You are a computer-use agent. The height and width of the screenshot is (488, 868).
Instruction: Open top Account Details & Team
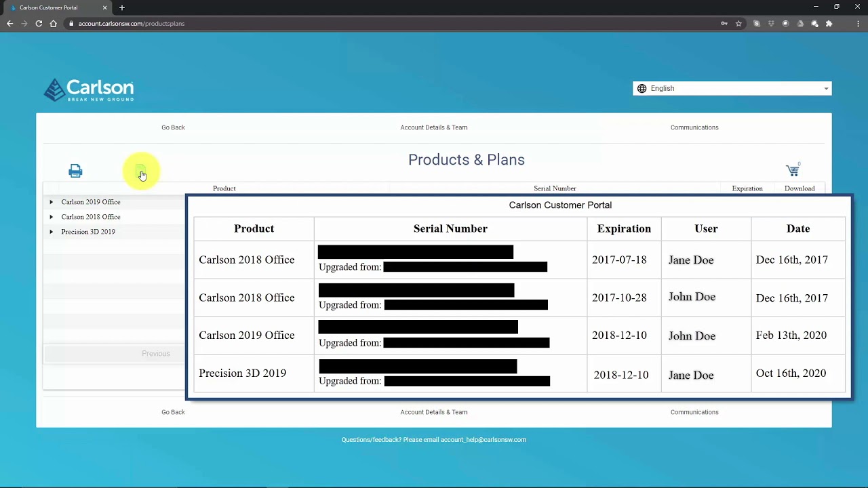pyautogui.click(x=434, y=127)
